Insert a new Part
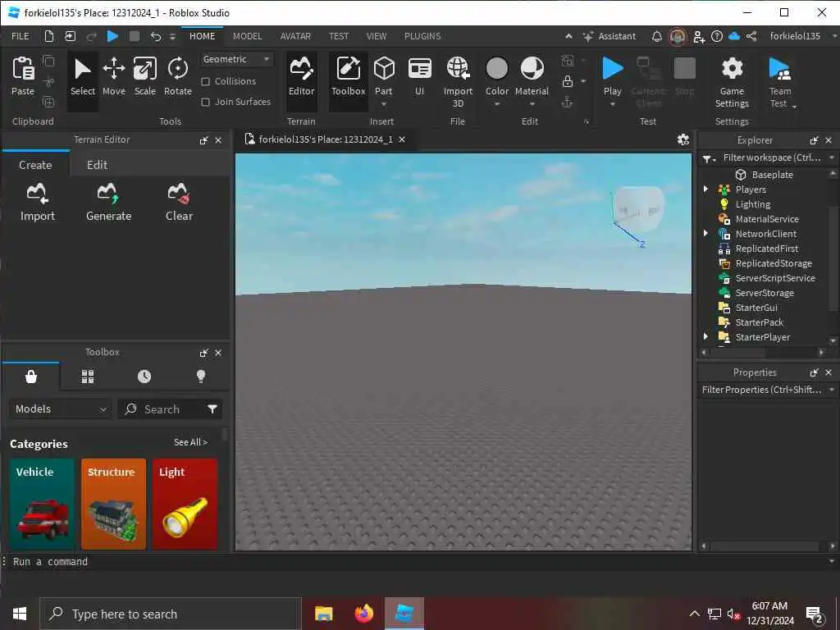 [384, 76]
